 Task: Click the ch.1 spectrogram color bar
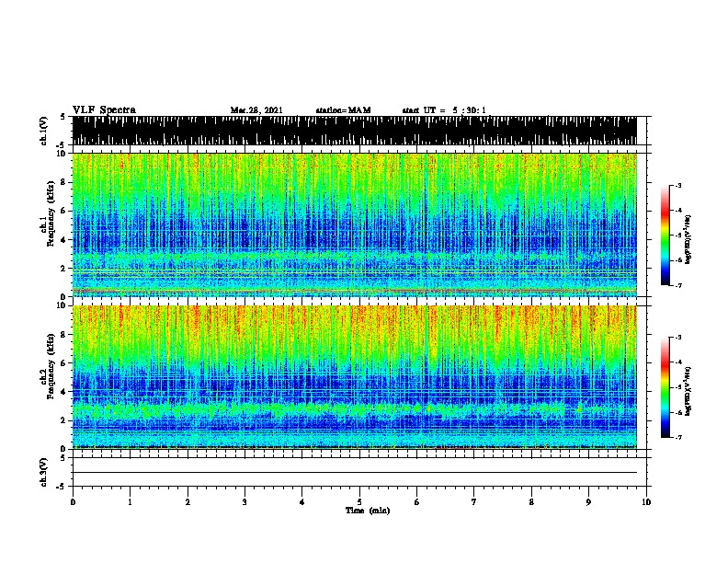(x=665, y=236)
